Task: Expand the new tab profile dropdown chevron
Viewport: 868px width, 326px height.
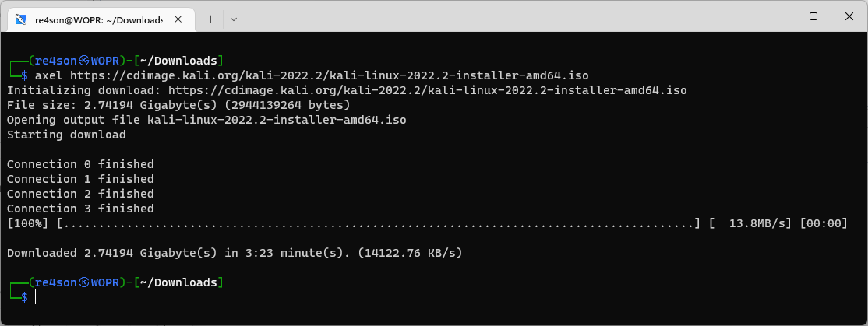Action: click(234, 18)
